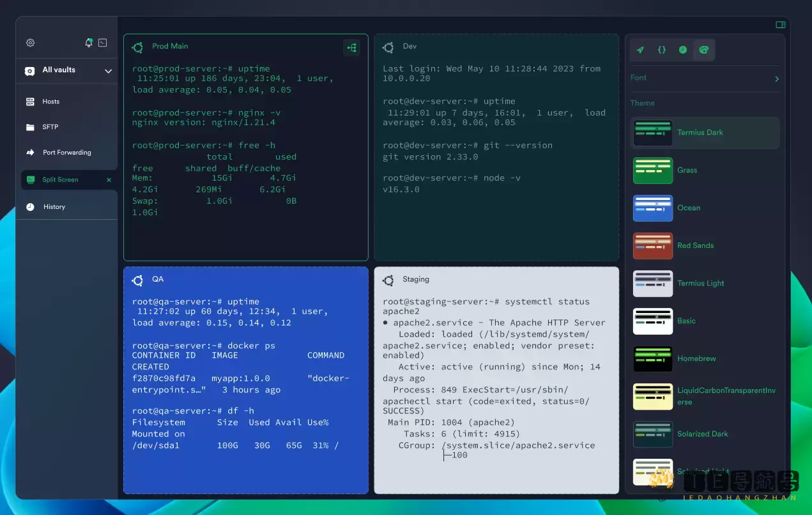Select the Termius Dark theme
The image size is (812, 515).
pos(705,133)
